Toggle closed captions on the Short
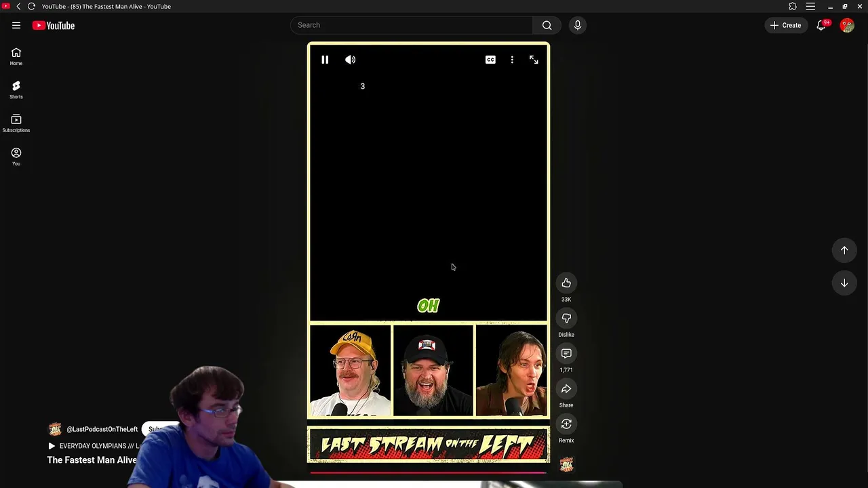The image size is (868, 488). 490,60
